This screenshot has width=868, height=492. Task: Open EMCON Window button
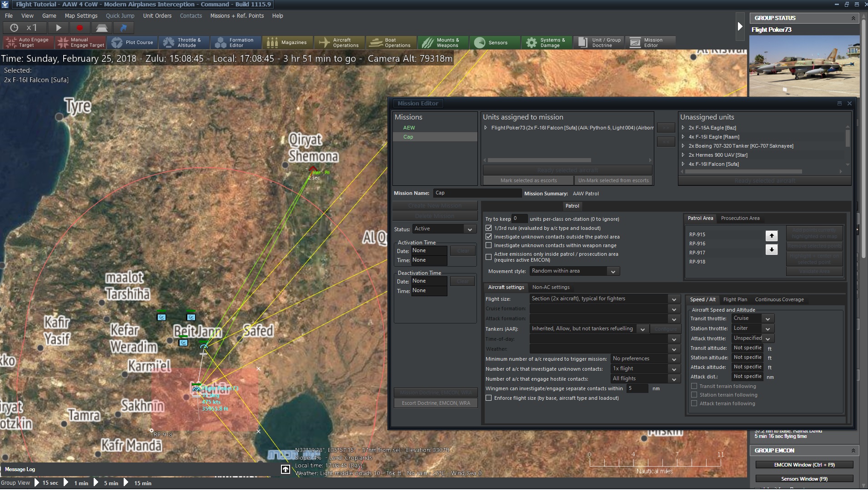(804, 465)
